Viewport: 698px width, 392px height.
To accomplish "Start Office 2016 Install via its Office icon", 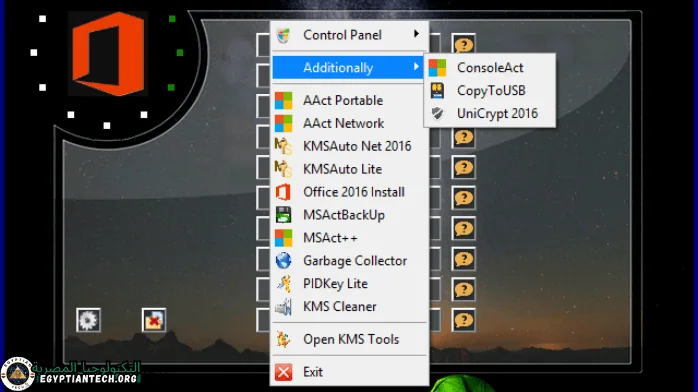I will tap(284, 192).
